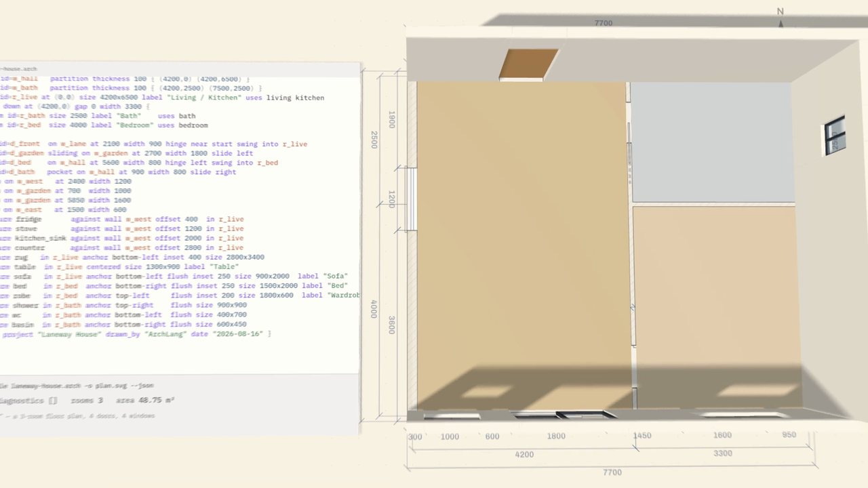The width and height of the screenshot is (868, 488).
Task: Click the word "stove" in the code
Action: (x=26, y=229)
